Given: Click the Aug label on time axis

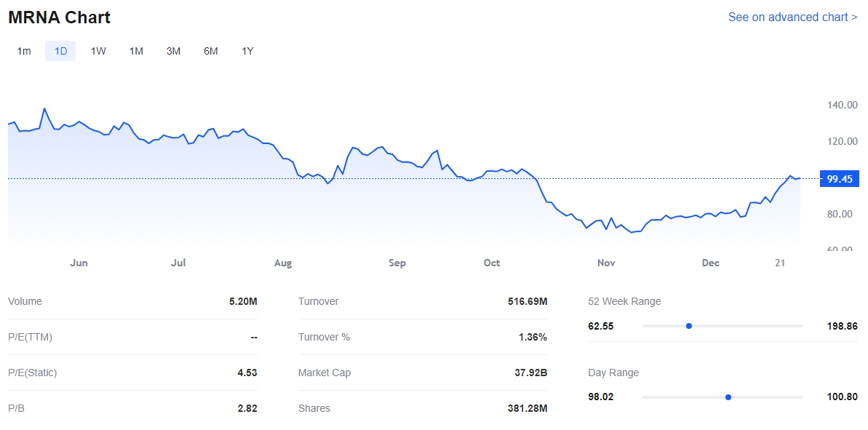Looking at the screenshot, I should click(283, 263).
